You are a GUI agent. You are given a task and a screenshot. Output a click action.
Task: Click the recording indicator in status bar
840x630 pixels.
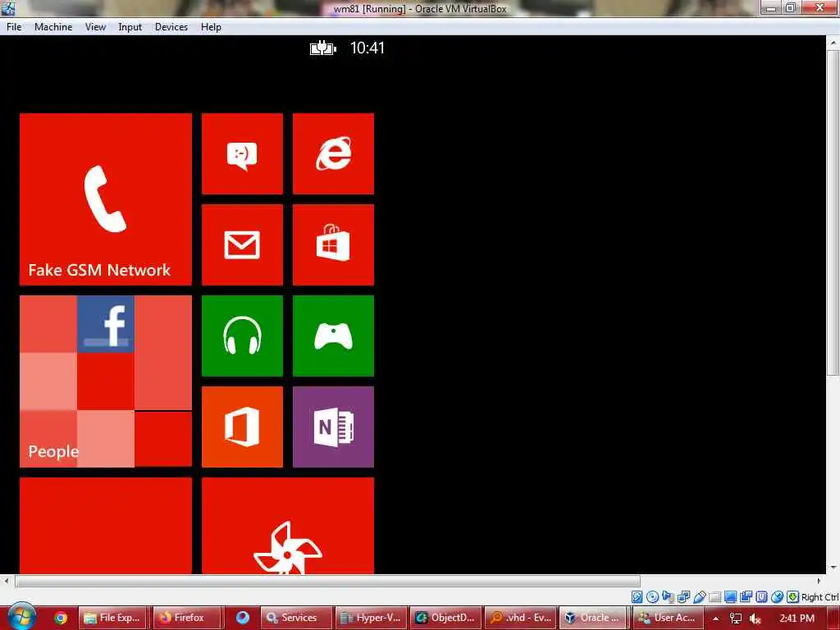(746, 597)
